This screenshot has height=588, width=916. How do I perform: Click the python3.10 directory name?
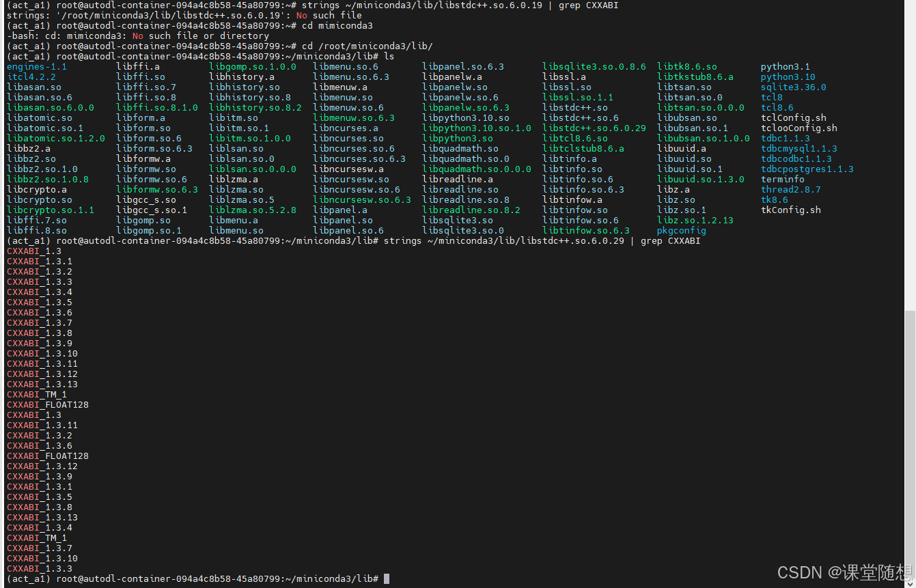tap(788, 77)
